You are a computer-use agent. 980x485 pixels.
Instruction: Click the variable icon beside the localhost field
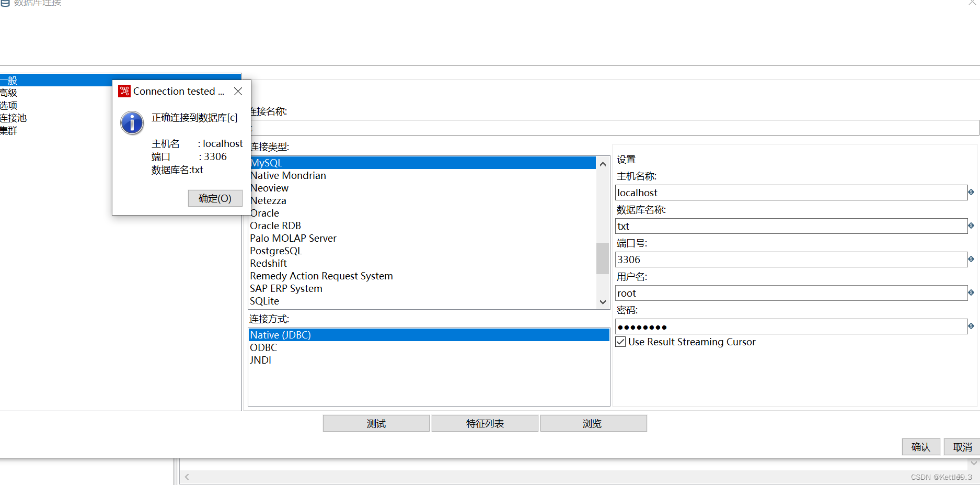tap(971, 192)
